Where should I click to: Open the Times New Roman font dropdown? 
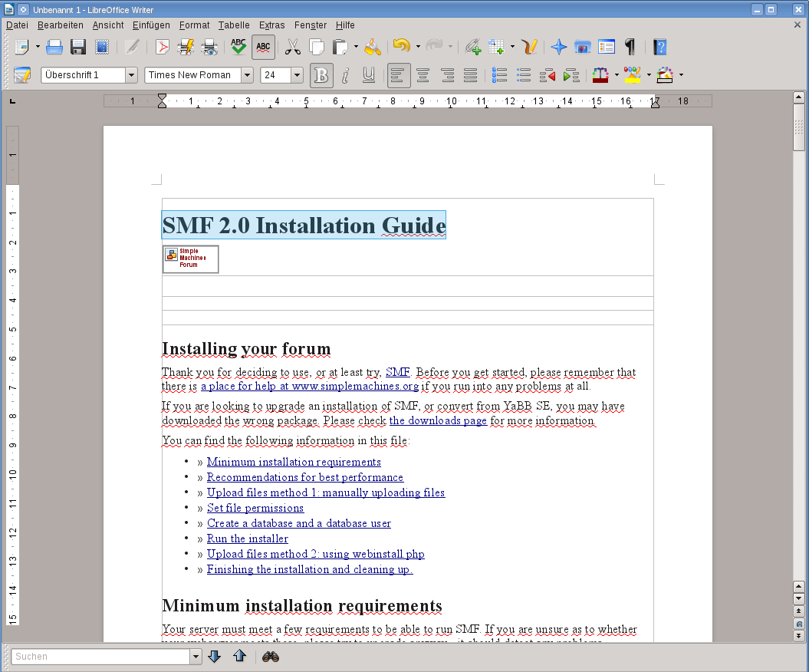coord(247,75)
